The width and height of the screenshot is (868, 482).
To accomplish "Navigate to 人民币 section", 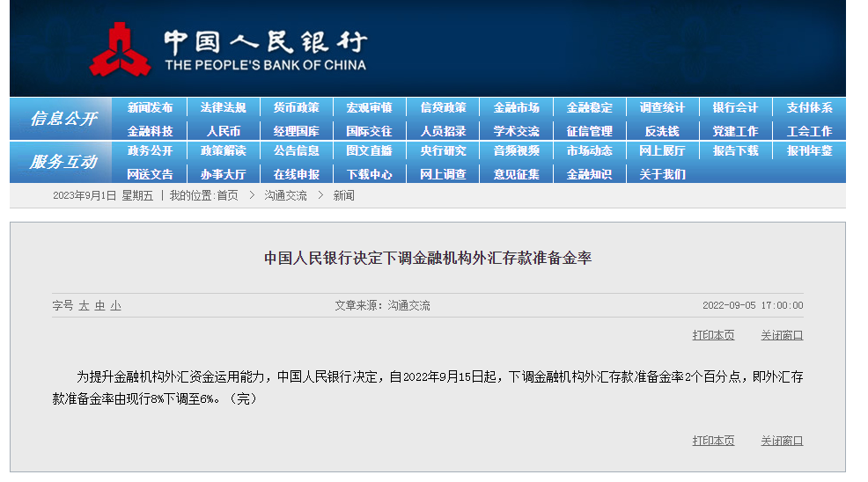I will click(x=223, y=131).
